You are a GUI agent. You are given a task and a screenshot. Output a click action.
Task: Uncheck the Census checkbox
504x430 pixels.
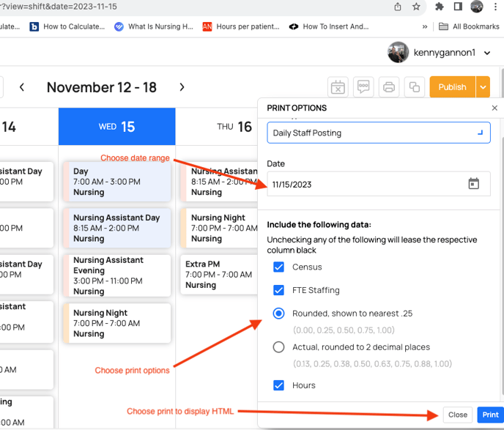point(278,267)
